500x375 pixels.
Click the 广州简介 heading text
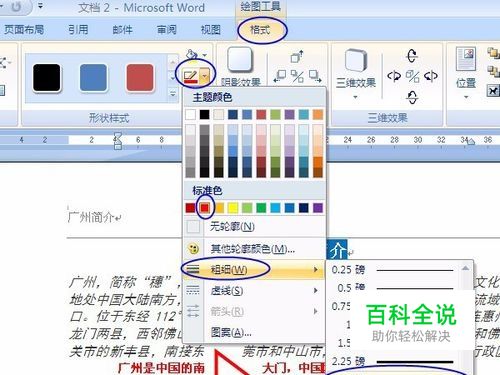91,217
